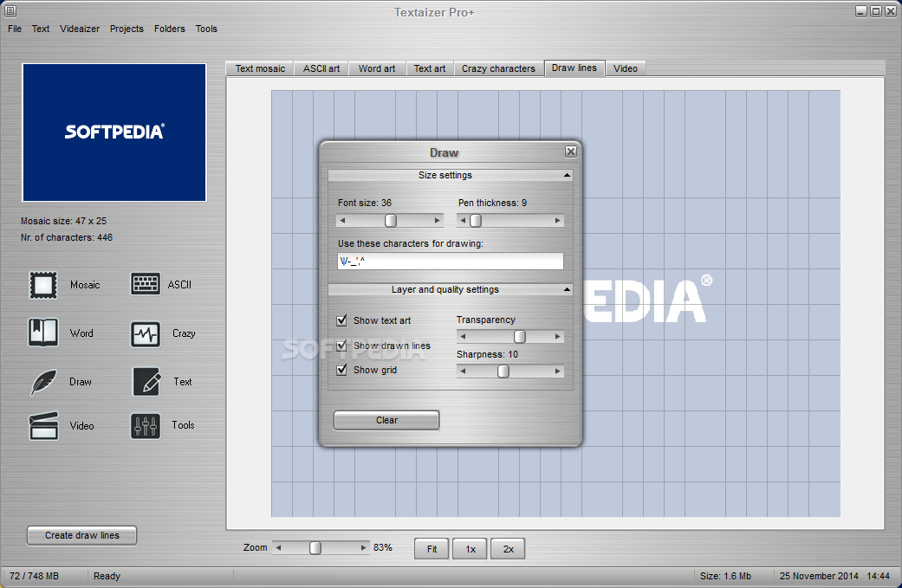The height and width of the screenshot is (588, 902).
Task: Decrease sharpness with left arrow
Action: pyautogui.click(x=463, y=372)
